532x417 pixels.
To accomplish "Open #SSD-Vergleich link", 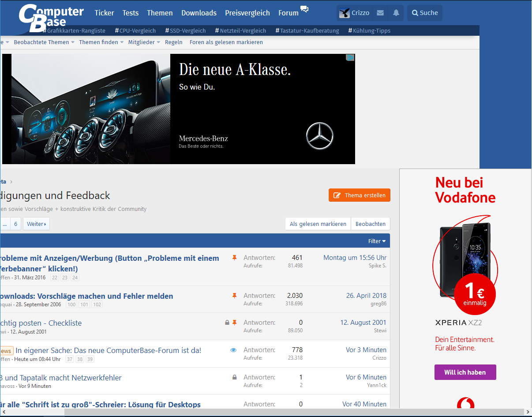I will (x=185, y=30).
